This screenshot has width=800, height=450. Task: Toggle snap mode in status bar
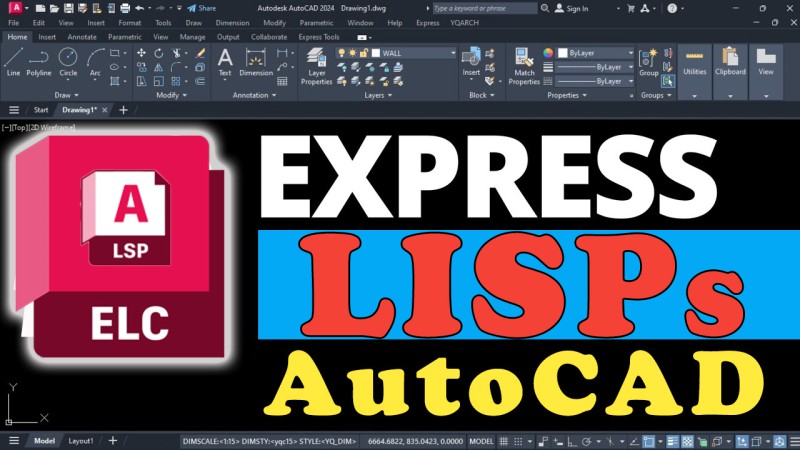518,441
